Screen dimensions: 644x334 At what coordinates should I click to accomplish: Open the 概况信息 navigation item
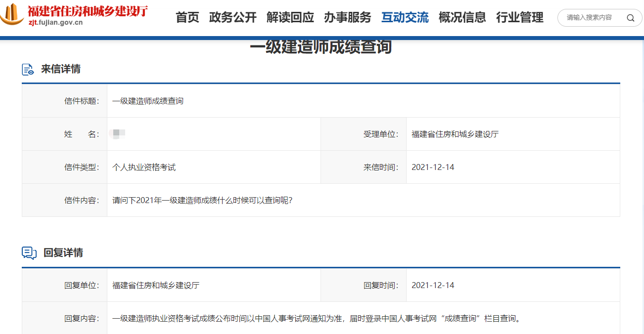point(462,17)
